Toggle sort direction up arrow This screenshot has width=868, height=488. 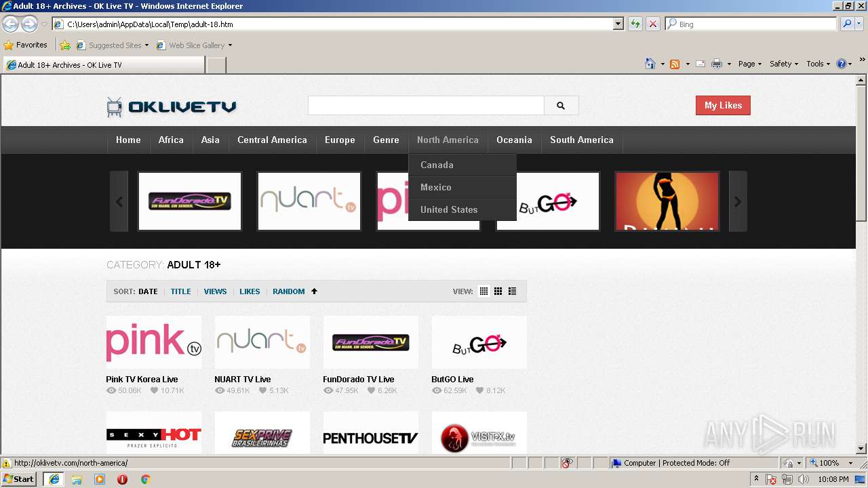tap(314, 291)
